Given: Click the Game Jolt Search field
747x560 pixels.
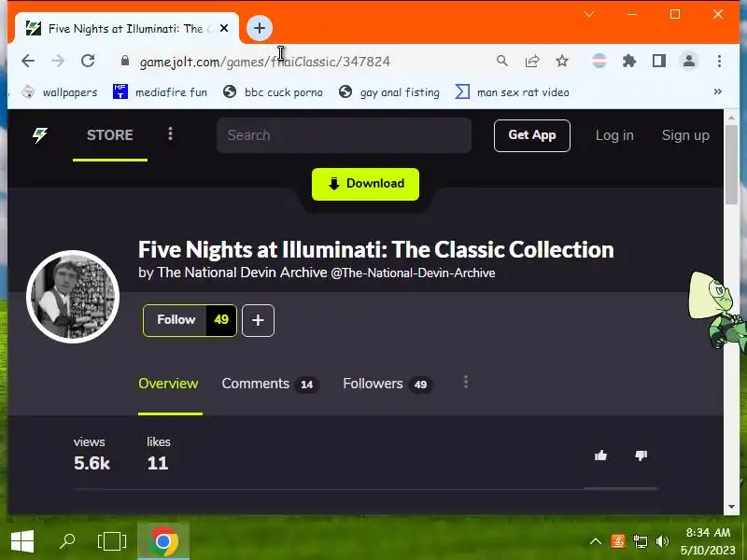Looking at the screenshot, I should tap(344, 135).
